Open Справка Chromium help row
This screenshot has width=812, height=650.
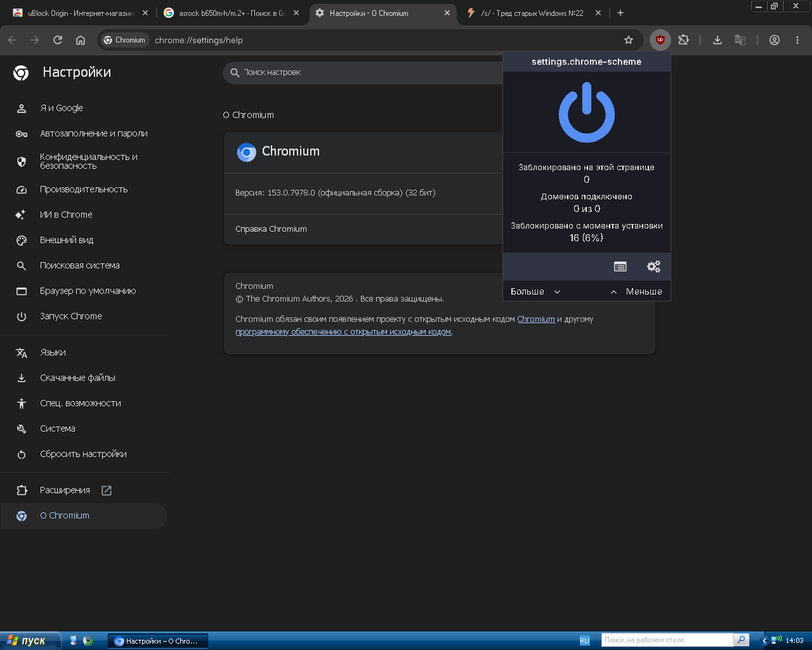coord(363,229)
